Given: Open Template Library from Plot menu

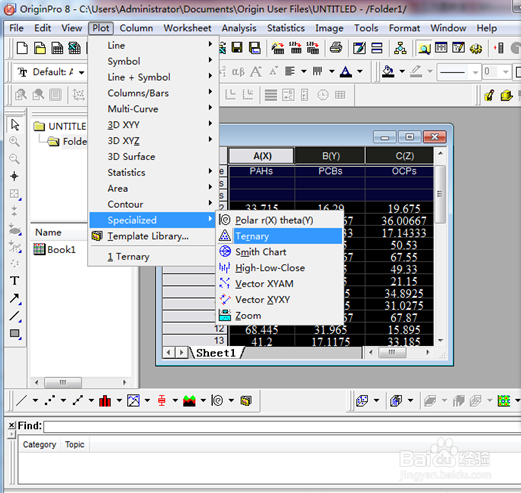Looking at the screenshot, I should (152, 236).
